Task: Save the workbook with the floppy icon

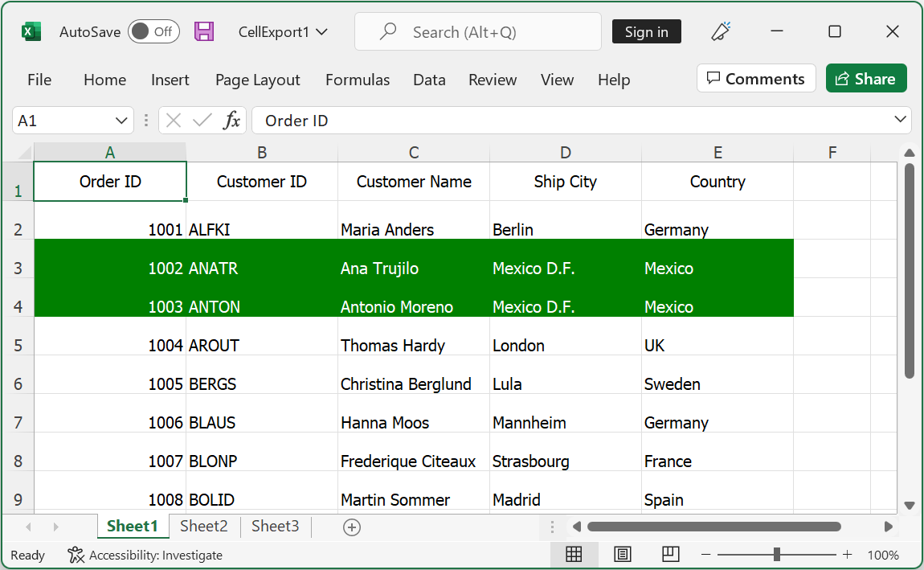Action: pyautogui.click(x=204, y=31)
